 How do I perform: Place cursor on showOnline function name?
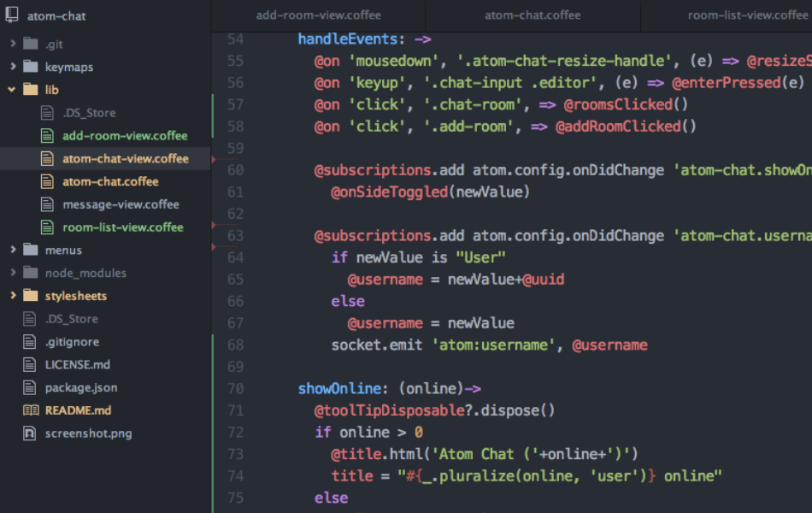(x=339, y=389)
